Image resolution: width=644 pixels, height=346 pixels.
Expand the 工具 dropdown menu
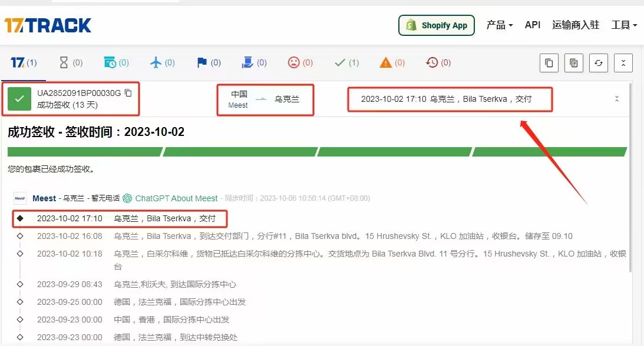pyautogui.click(x=624, y=25)
